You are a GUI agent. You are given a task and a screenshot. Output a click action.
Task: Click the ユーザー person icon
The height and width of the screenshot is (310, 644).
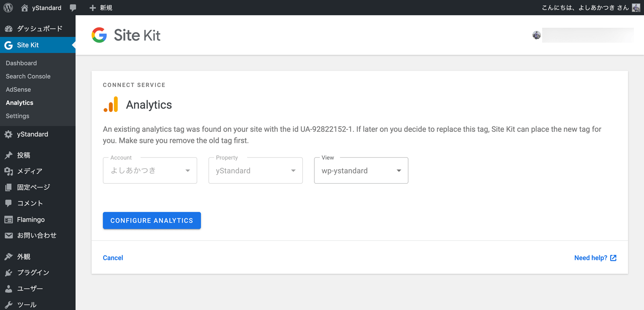(x=8, y=289)
